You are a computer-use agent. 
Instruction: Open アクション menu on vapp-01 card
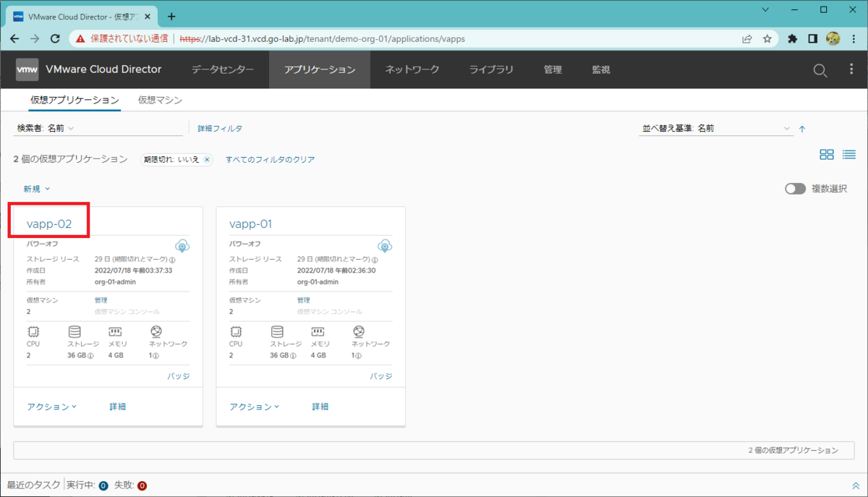[255, 407]
